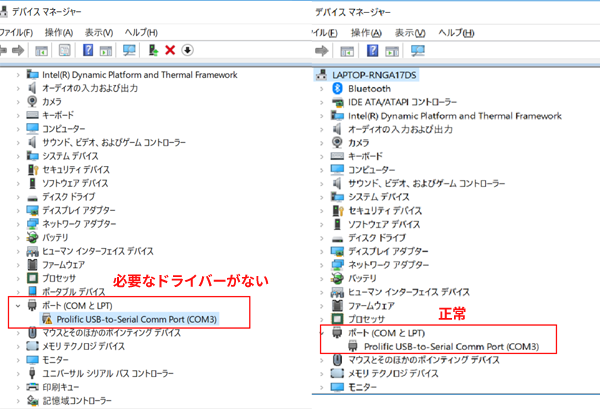Screen dimensions: 600x409
Task: Click the disable device down-arrow icon
Action: 188,50
